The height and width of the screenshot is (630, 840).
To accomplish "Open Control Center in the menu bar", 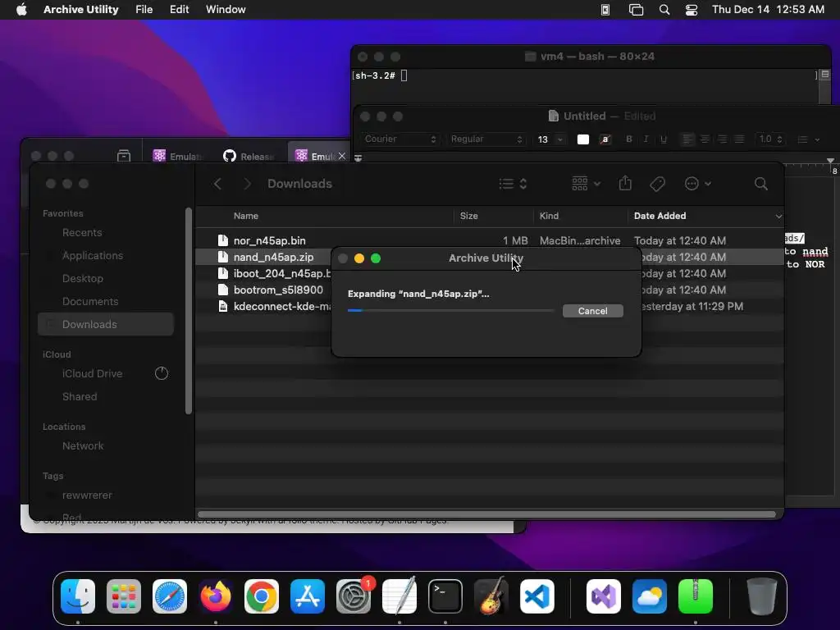I will [692, 10].
